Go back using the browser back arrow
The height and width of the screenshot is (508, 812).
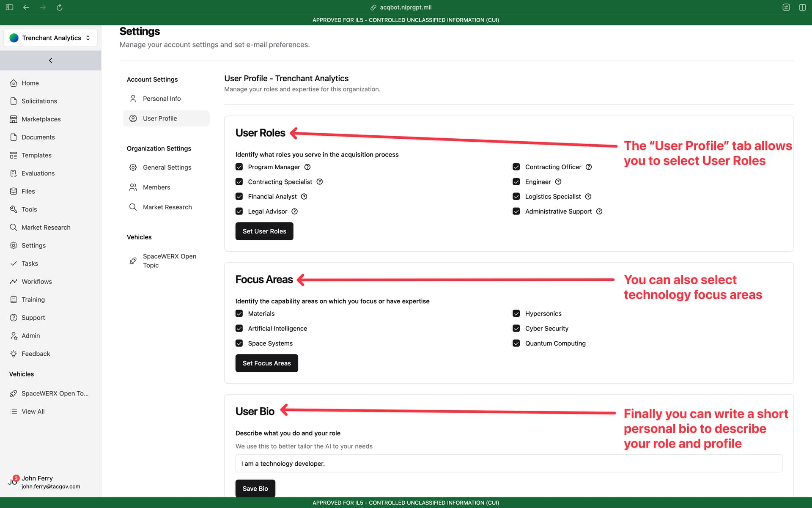pyautogui.click(x=26, y=7)
